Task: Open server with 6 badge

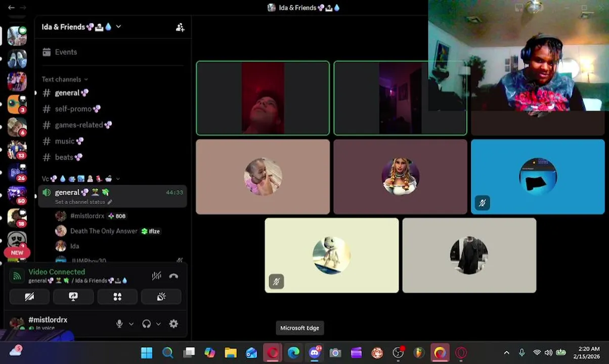Action: coord(17,127)
